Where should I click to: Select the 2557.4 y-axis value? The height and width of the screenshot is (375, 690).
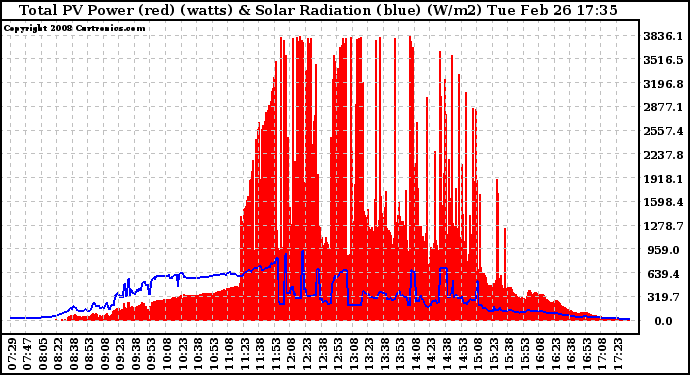coord(664,131)
